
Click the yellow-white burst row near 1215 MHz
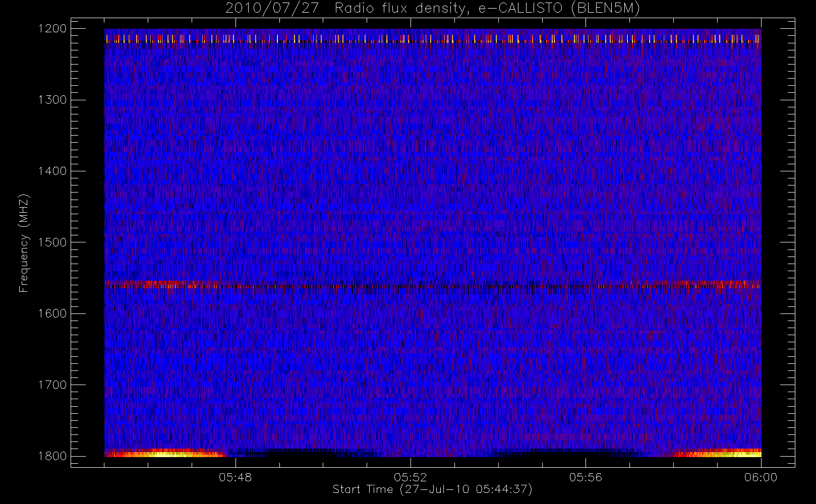[433, 39]
